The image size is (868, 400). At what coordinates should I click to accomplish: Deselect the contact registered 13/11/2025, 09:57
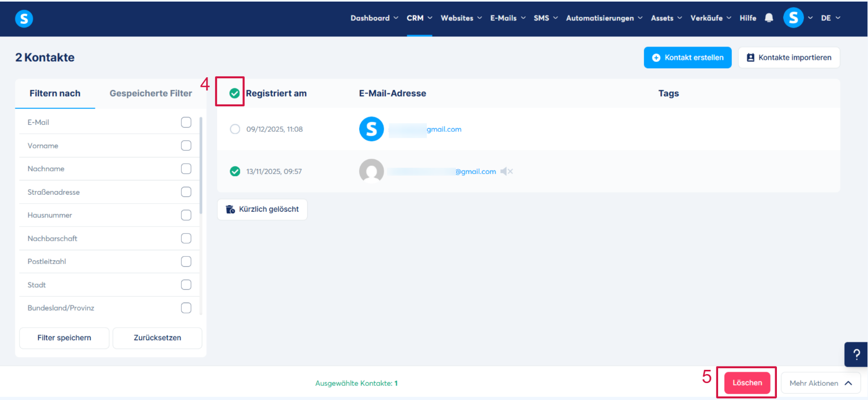click(x=235, y=171)
